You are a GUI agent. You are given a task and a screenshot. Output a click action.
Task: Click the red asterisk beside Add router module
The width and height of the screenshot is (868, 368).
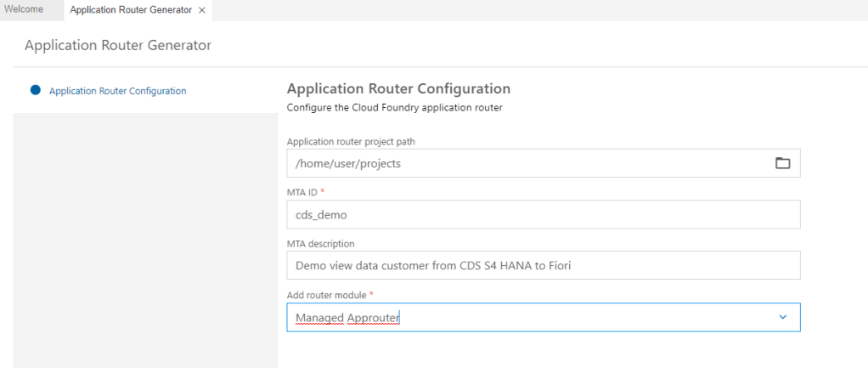tap(372, 293)
